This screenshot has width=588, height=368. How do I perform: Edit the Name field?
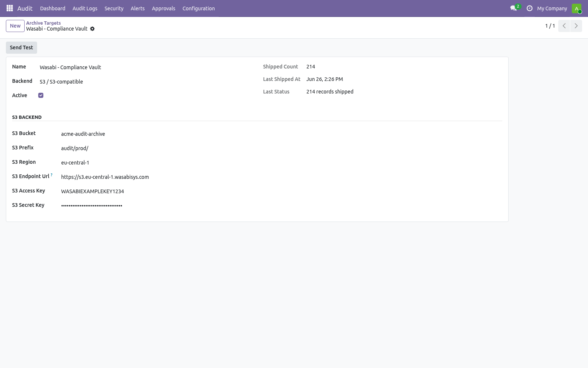[144, 67]
